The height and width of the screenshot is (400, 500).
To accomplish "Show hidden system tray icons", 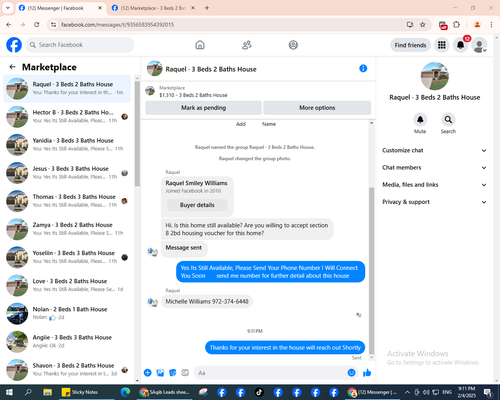I will tap(407, 392).
